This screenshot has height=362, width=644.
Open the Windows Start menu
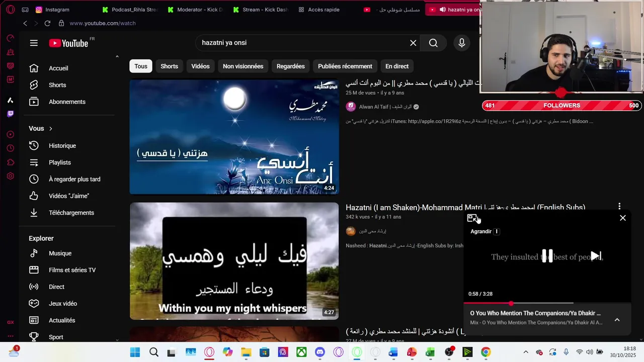(135, 352)
